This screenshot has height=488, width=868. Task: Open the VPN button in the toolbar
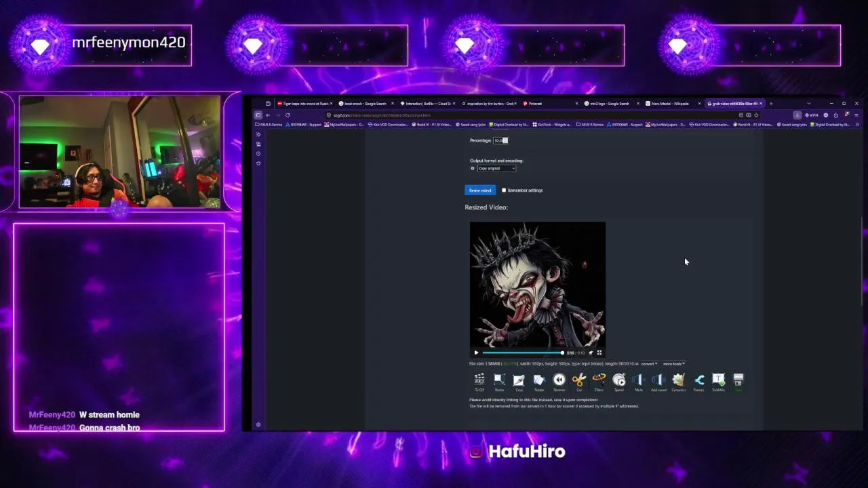click(x=812, y=115)
